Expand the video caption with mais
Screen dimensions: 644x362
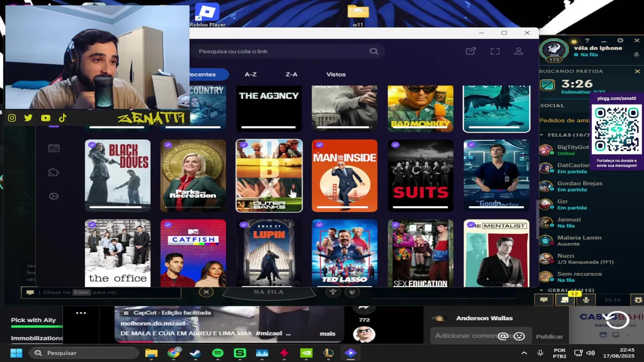[x=328, y=333]
